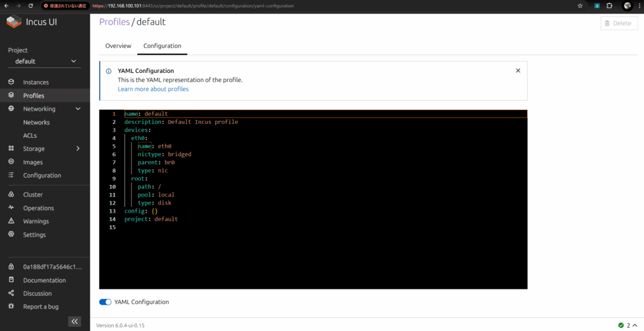Go back with browser back arrow
Image resolution: width=644 pixels, height=331 pixels.
coord(6,6)
